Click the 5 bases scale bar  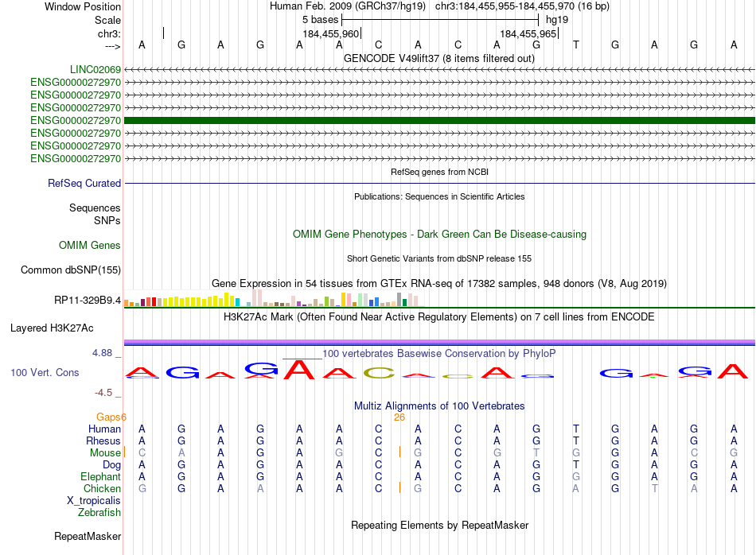tap(440, 20)
